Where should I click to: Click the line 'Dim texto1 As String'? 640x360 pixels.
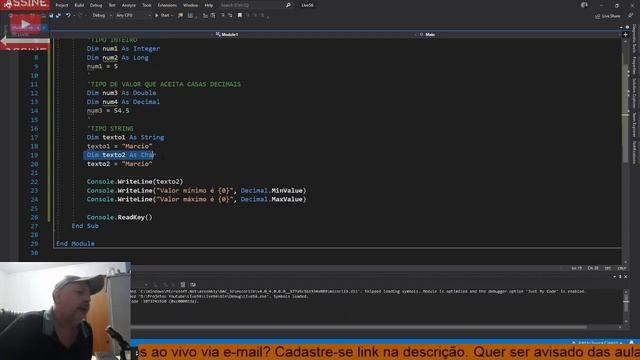[125, 138]
